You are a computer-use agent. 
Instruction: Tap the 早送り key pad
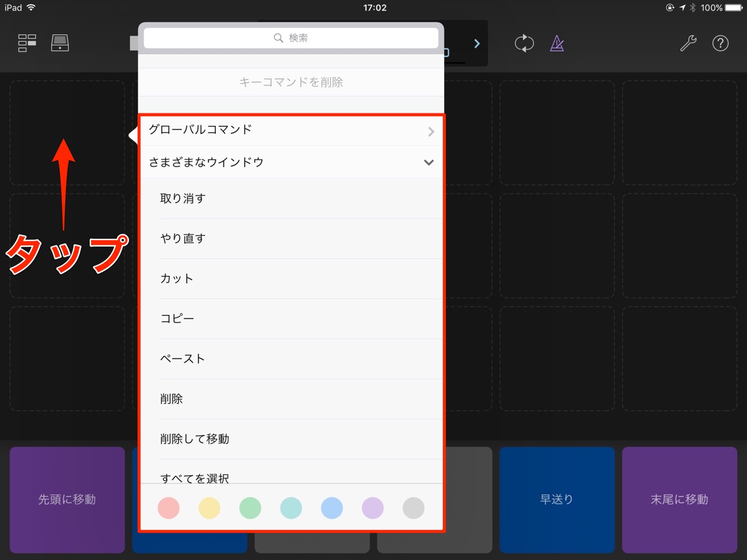pos(557,500)
